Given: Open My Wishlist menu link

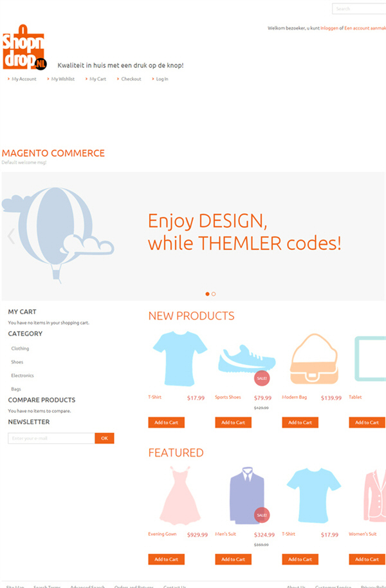Looking at the screenshot, I should [63, 79].
